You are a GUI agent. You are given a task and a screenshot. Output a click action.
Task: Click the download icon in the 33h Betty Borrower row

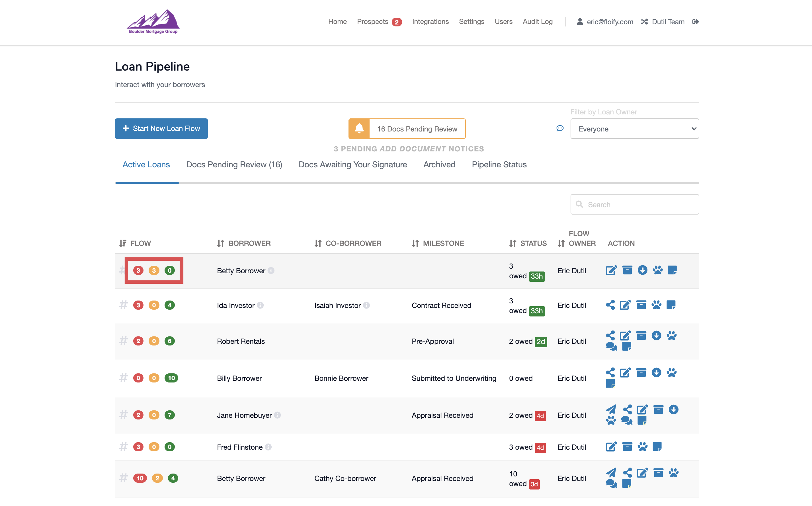pyautogui.click(x=642, y=270)
